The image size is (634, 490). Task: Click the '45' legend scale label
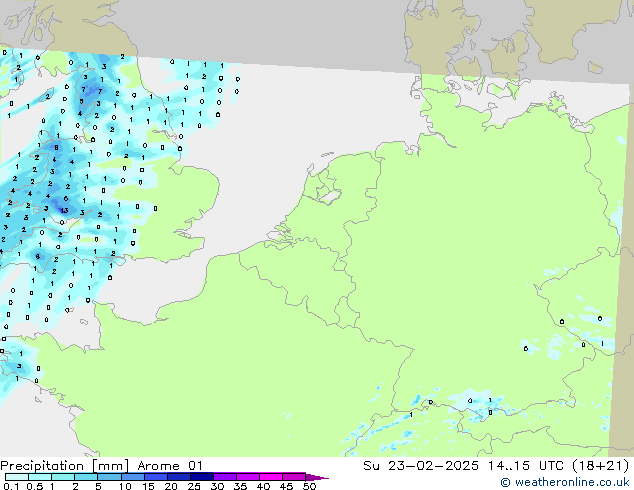point(286,486)
